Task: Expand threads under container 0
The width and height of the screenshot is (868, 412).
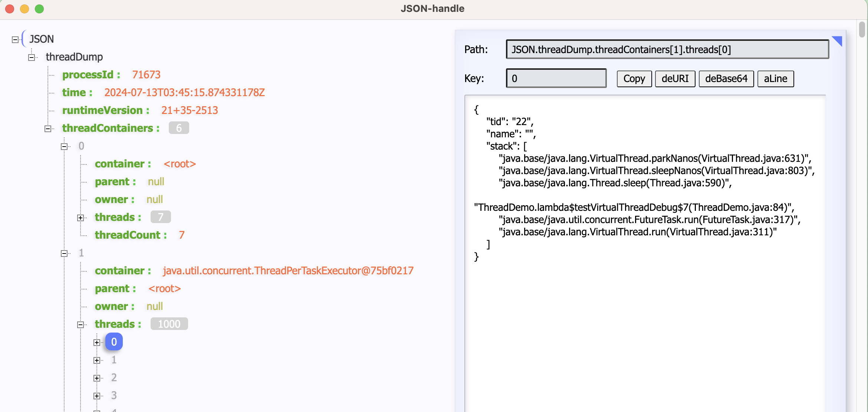Action: pos(80,218)
